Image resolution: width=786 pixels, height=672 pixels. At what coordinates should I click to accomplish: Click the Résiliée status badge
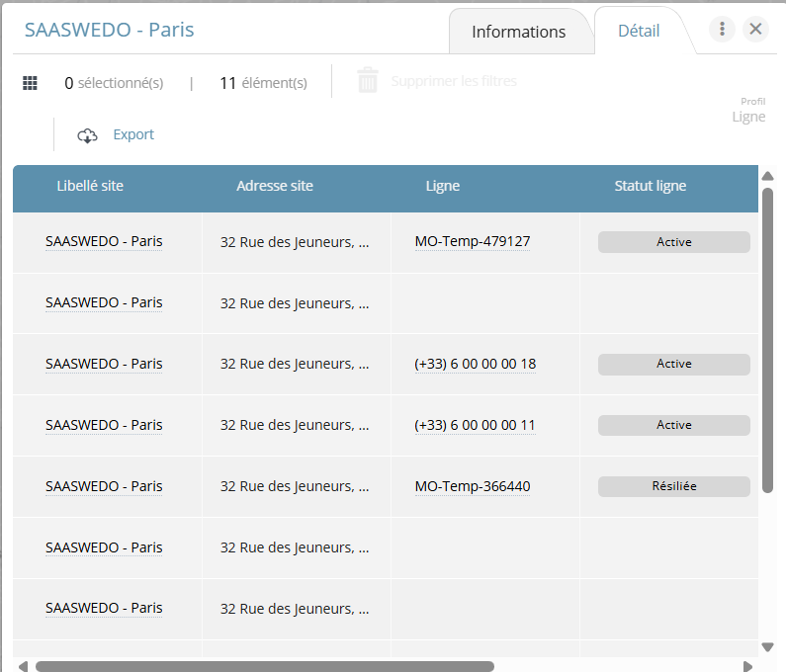(673, 486)
